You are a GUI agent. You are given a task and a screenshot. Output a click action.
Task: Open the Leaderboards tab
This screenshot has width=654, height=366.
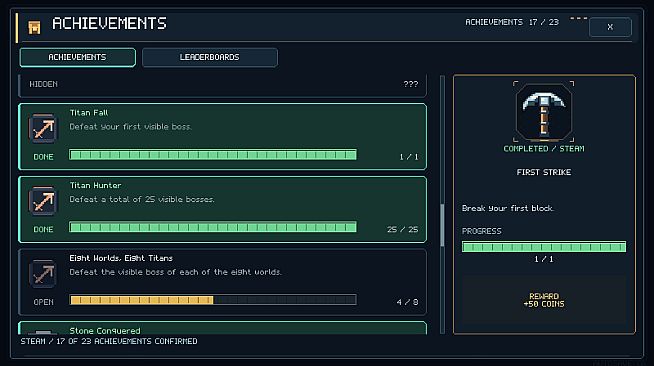tap(210, 57)
